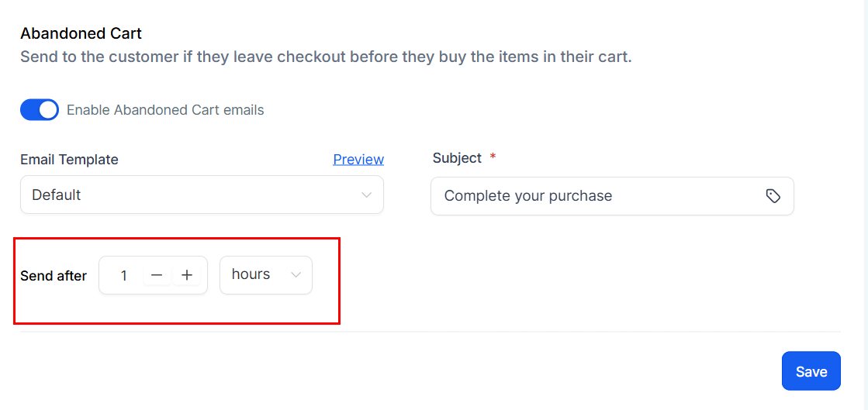
Task: Click the description text about leaving checkout
Action: (x=326, y=57)
